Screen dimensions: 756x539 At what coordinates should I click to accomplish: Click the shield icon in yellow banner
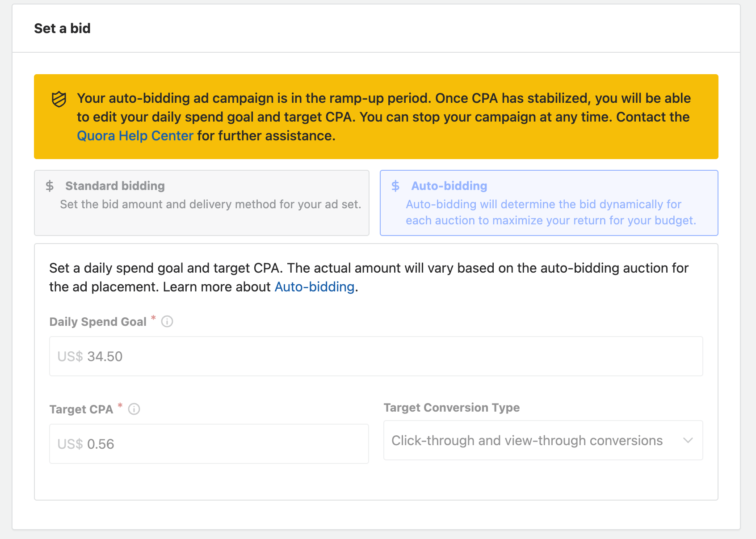click(59, 99)
